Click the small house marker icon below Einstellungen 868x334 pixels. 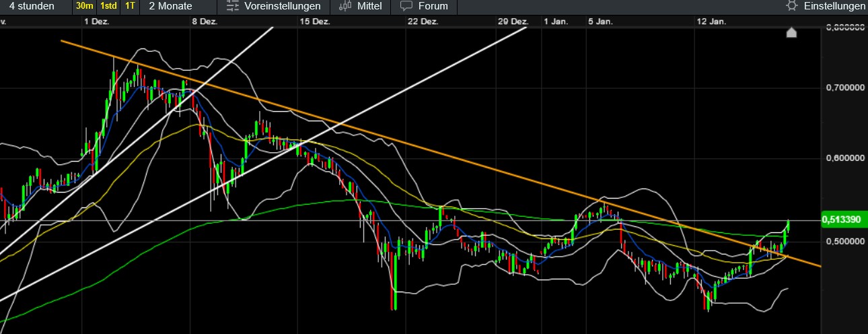pos(791,32)
